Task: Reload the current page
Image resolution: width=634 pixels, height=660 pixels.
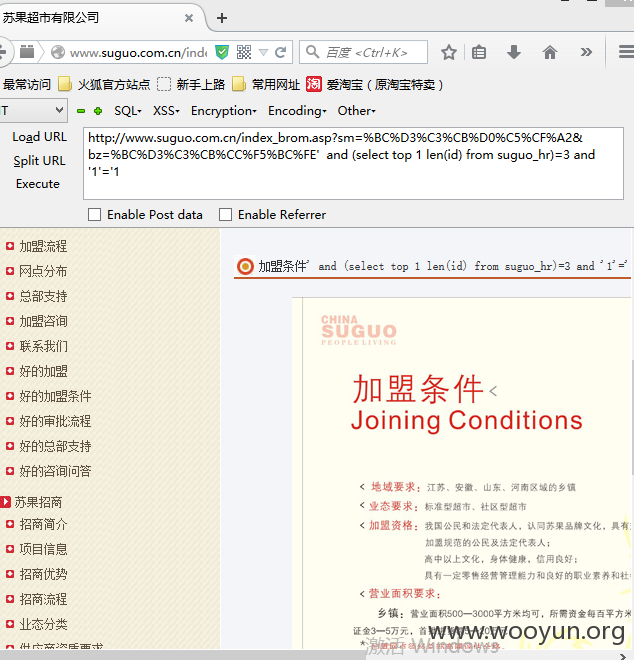Action: tap(281, 52)
